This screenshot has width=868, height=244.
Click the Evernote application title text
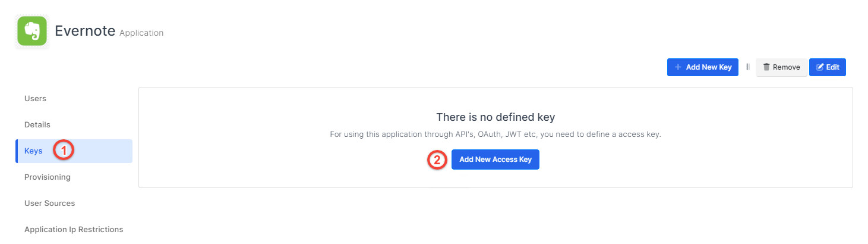85,31
